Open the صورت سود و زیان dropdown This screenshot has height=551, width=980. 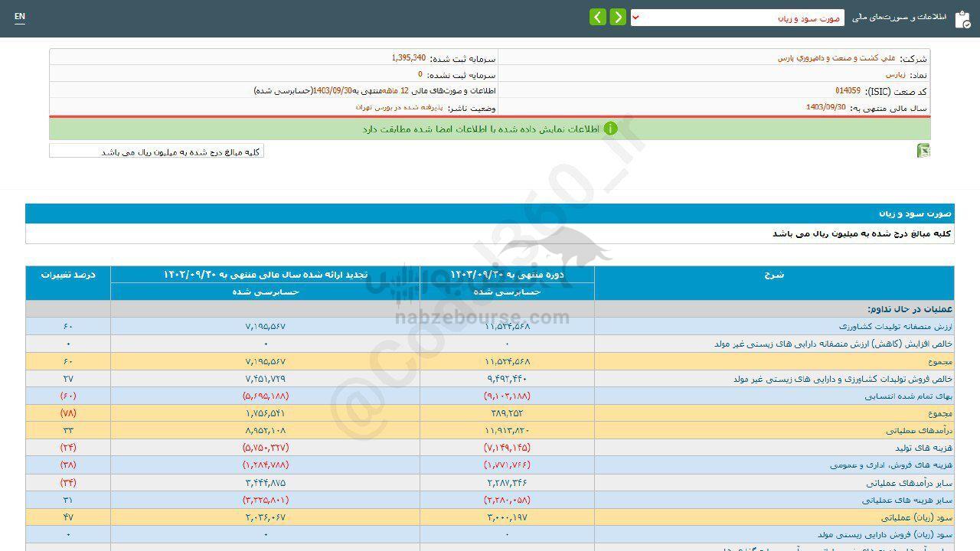coord(737,18)
